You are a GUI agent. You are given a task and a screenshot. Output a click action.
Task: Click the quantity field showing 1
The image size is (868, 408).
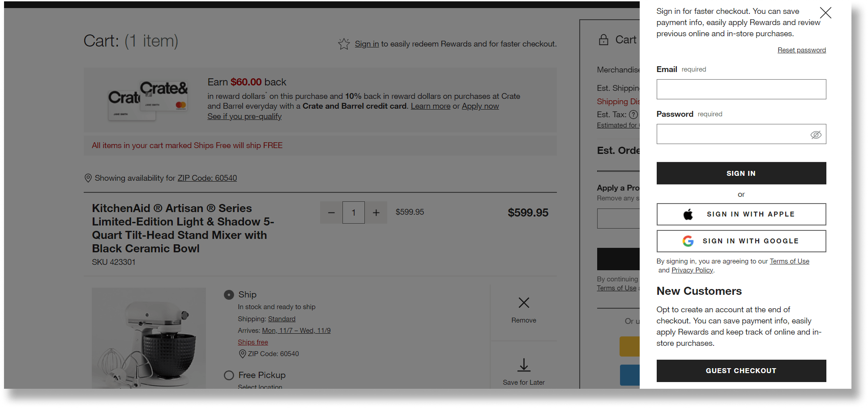tap(354, 212)
